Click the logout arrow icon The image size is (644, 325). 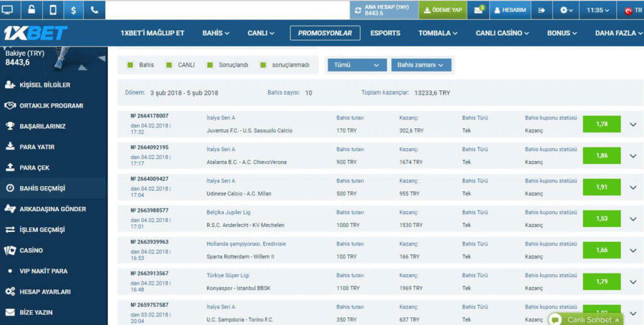coord(541,10)
